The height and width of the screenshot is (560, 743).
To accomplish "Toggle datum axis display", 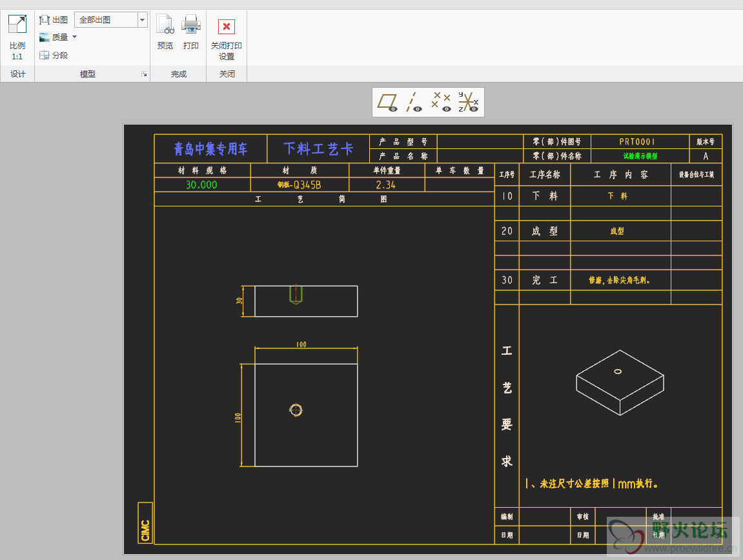I will (414, 103).
